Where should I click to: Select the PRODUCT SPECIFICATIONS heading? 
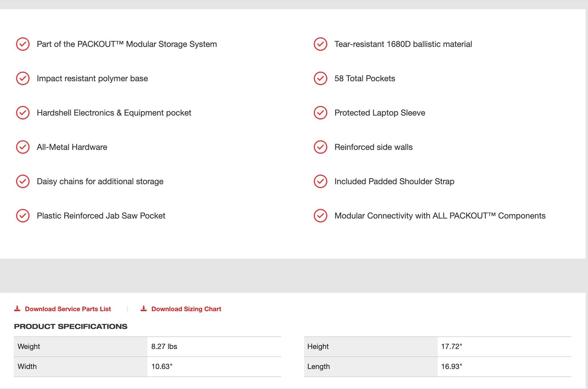pyautogui.click(x=71, y=326)
